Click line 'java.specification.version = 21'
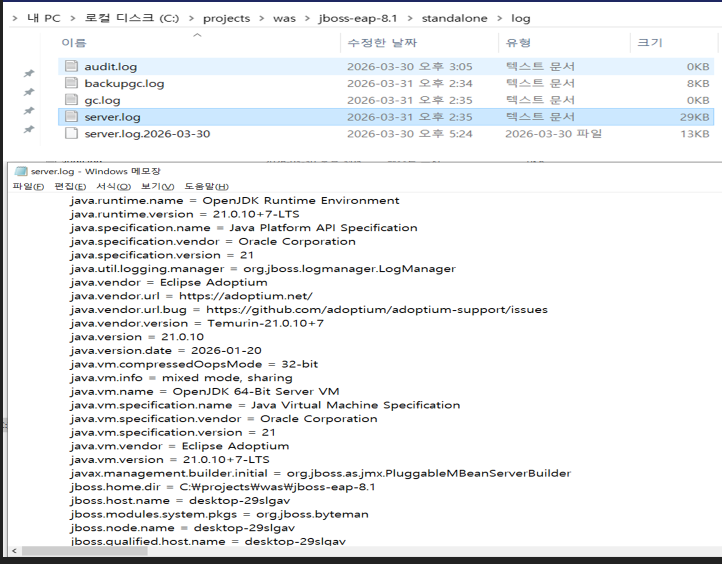 (162, 255)
